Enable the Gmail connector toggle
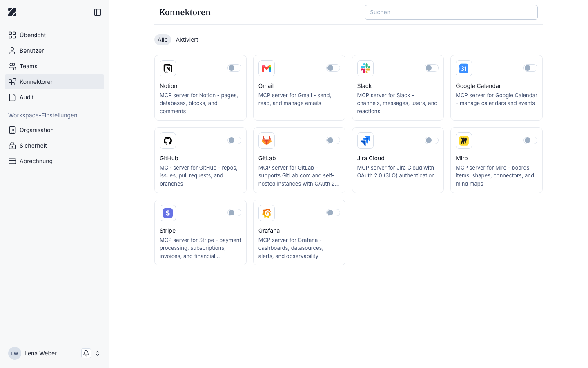The width and height of the screenshot is (588, 368). point(333,68)
